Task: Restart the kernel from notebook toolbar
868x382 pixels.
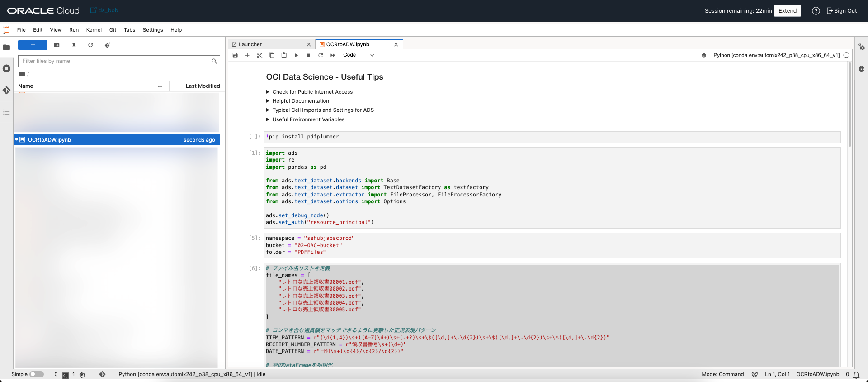Action: point(321,55)
